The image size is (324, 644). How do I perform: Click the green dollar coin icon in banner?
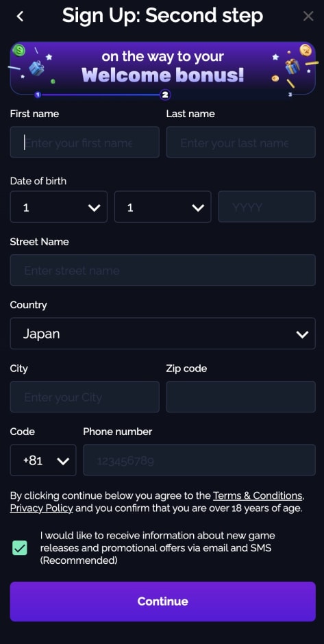tap(19, 51)
